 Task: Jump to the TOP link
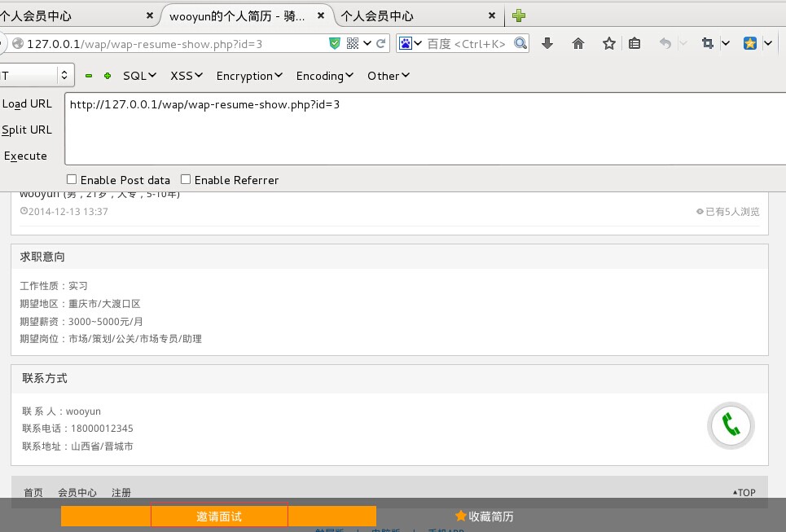[x=744, y=492]
